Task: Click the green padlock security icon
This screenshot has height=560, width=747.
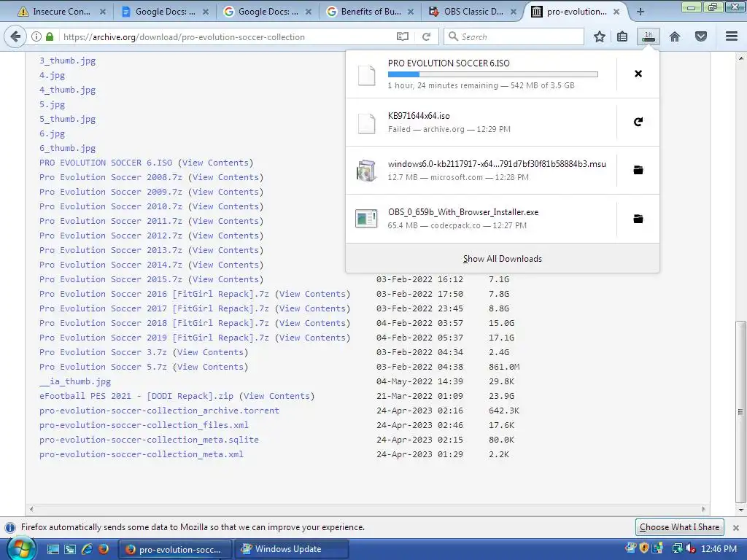Action: [50, 36]
